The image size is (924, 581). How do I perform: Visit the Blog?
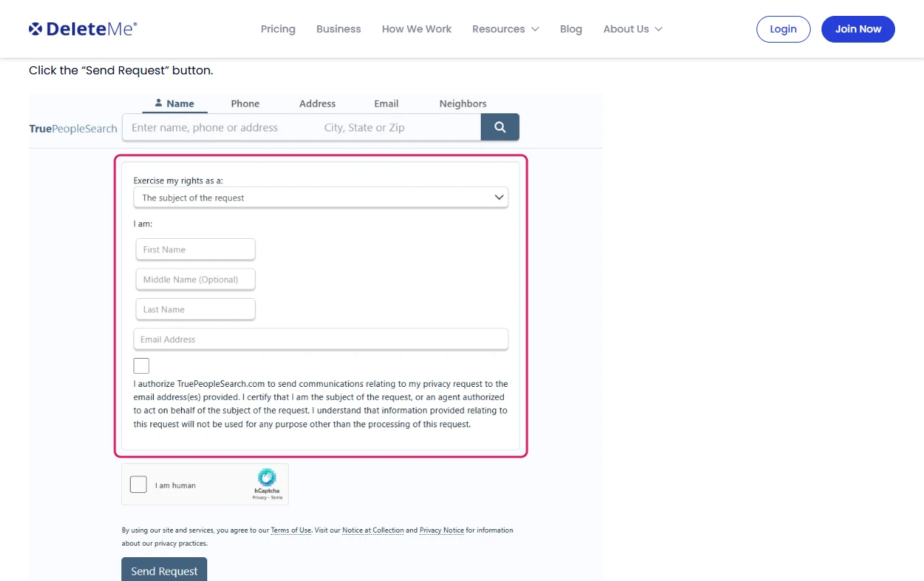(x=571, y=29)
